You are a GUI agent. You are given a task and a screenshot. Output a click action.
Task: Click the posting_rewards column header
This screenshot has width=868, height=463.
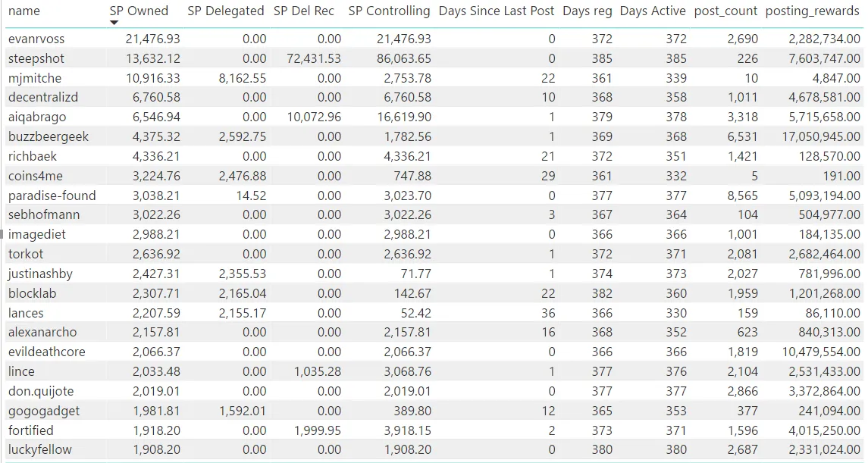812,11
